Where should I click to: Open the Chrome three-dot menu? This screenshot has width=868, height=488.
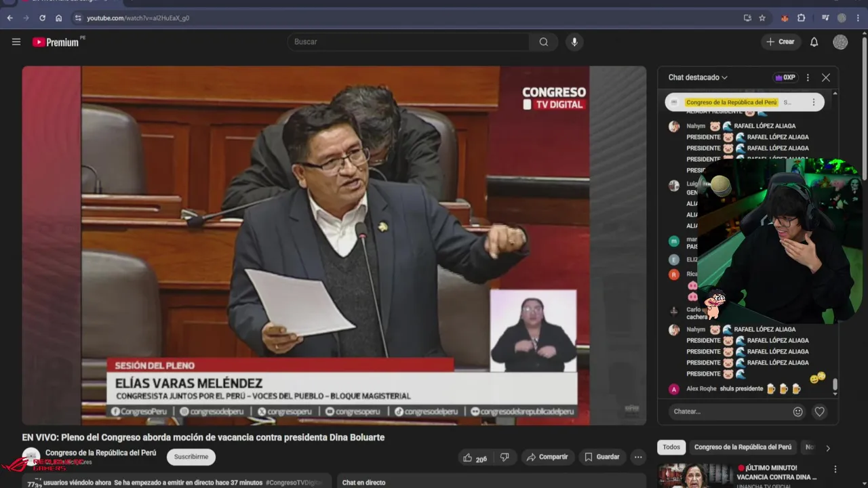[x=858, y=18]
